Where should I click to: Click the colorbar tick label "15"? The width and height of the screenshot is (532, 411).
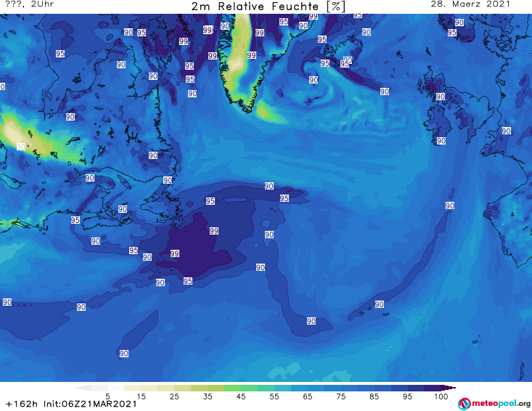(x=141, y=396)
